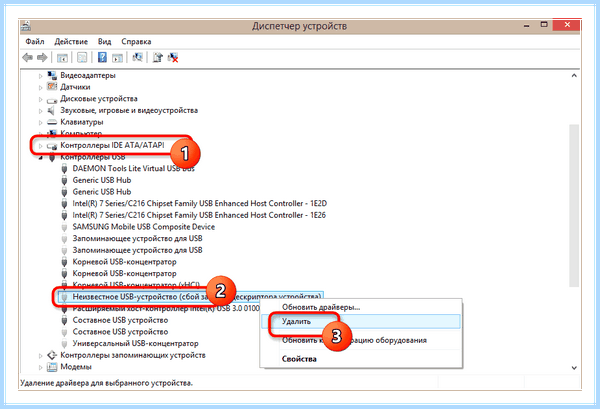Click the Forward arrow in the toolbar
Screen dimensions: 600x409
point(42,57)
